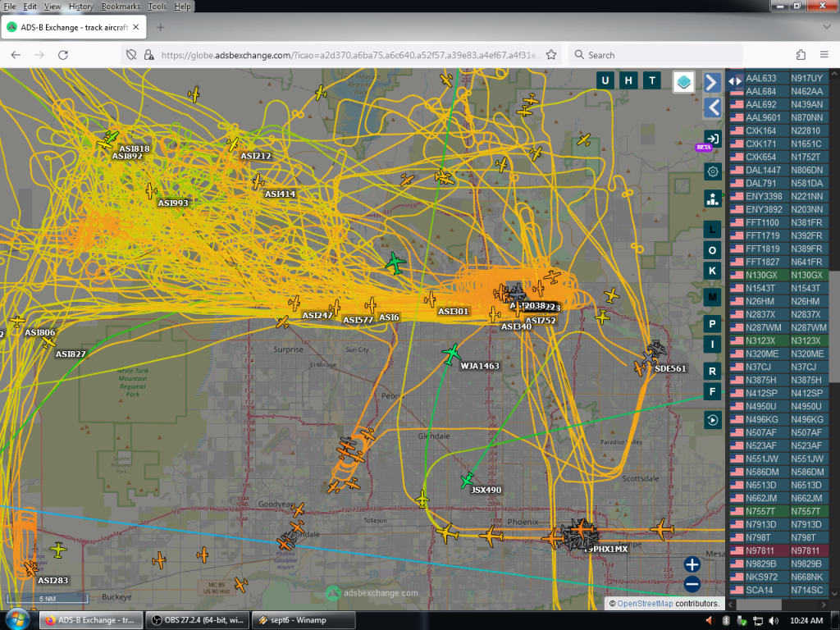Viewport: 840px width, 630px height.
Task: Toggle the O map option button
Action: pos(712,250)
